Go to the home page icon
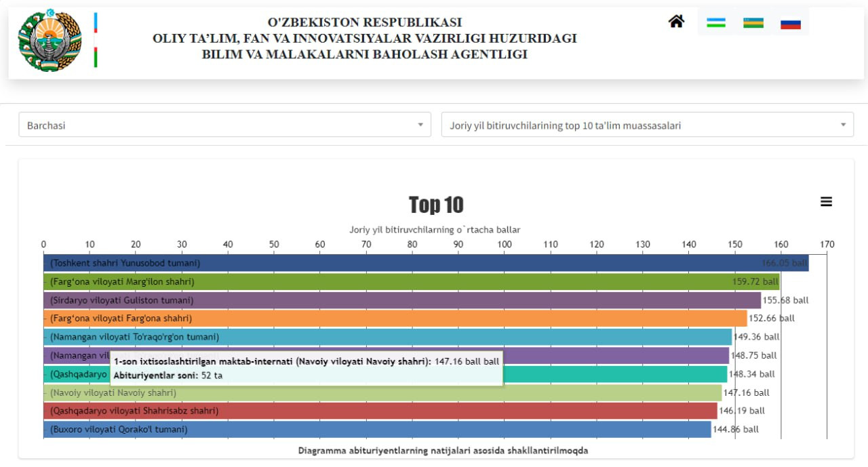 (676, 22)
